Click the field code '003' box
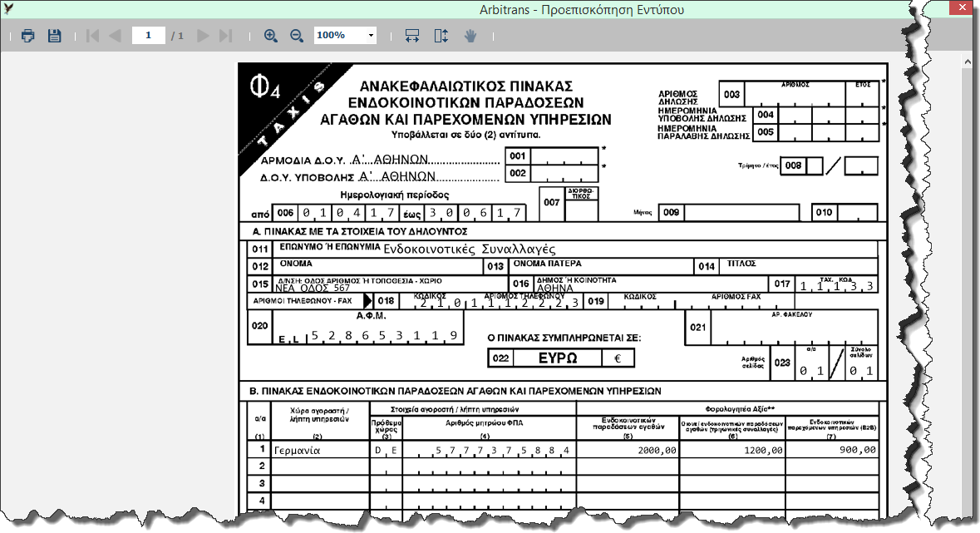980x533 pixels. [x=731, y=95]
